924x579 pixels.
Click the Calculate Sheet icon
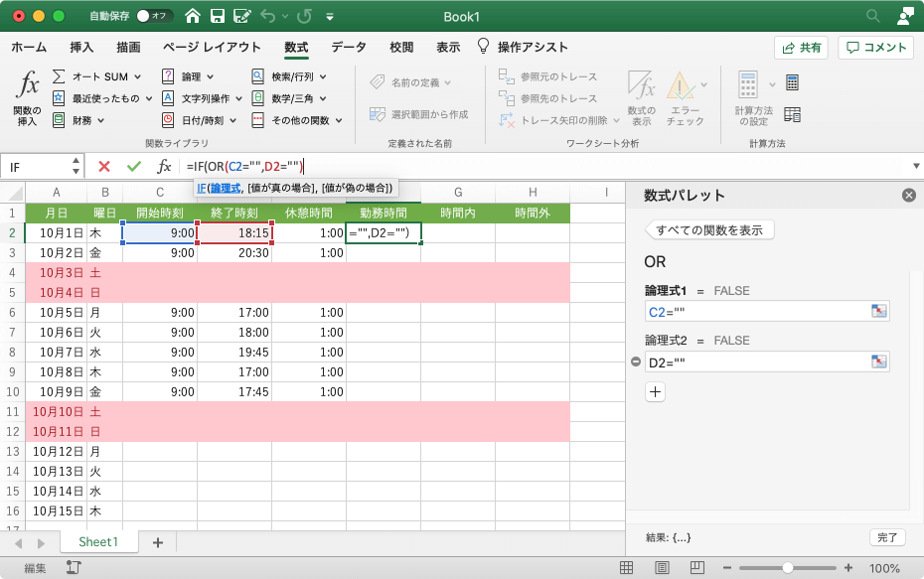point(793,114)
